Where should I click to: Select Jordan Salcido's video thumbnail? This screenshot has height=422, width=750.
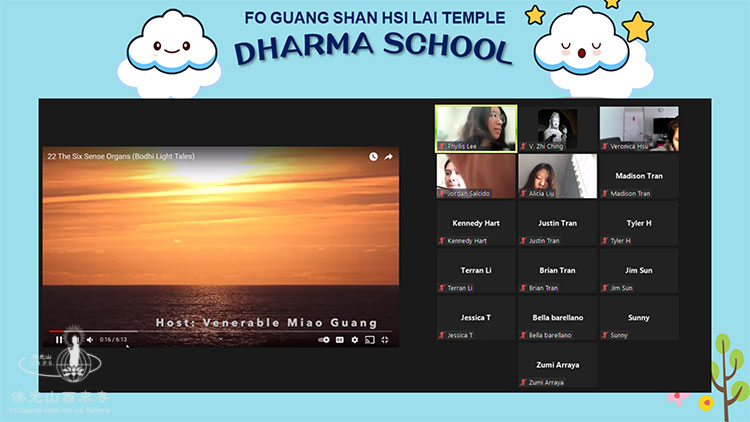(476, 176)
